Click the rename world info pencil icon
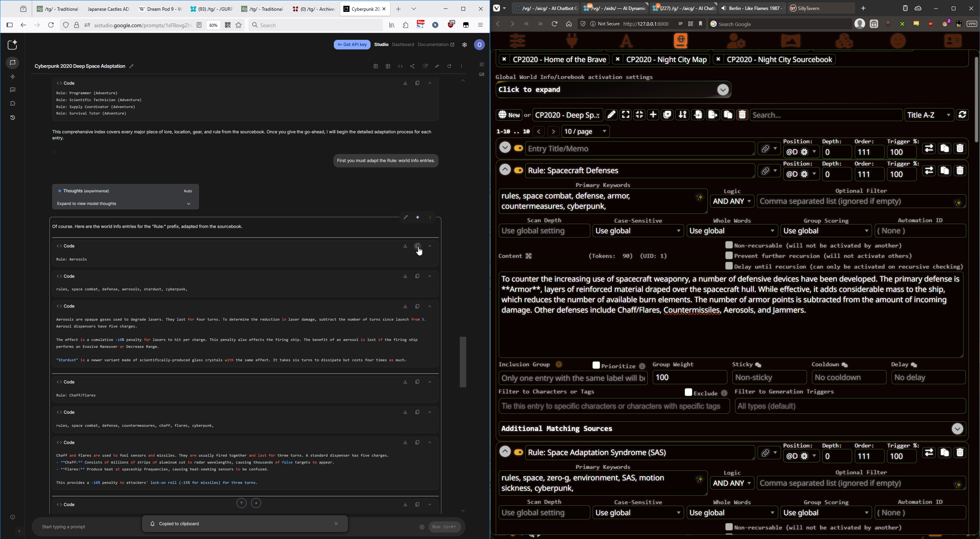 point(611,115)
